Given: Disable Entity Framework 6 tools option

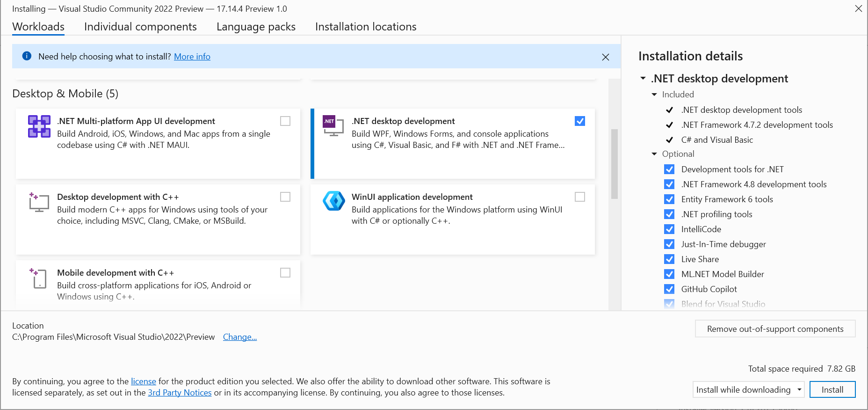Looking at the screenshot, I should click(x=669, y=199).
